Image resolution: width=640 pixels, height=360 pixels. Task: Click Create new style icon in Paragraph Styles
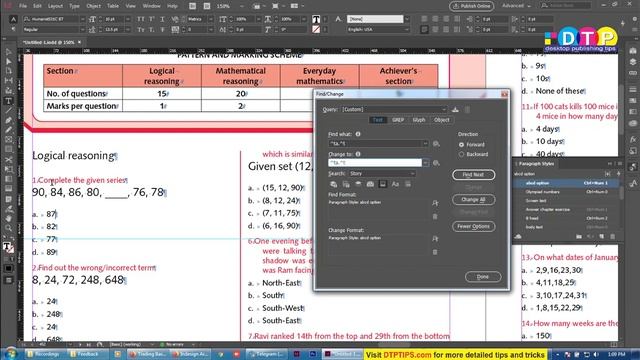(602, 236)
